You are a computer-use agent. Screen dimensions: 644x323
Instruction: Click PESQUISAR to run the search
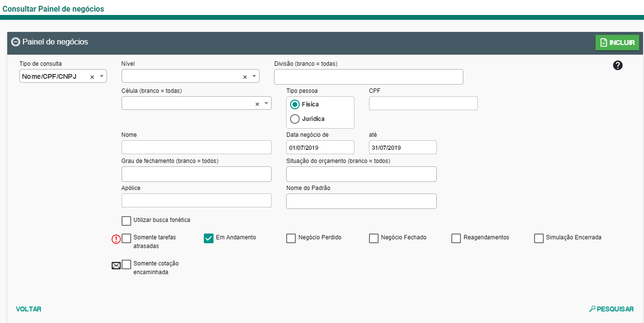(611, 309)
